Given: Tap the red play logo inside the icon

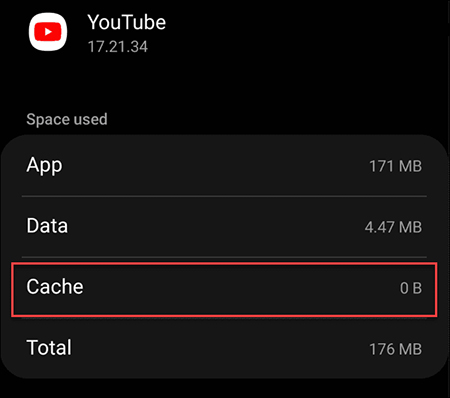Looking at the screenshot, I should pyautogui.click(x=48, y=32).
